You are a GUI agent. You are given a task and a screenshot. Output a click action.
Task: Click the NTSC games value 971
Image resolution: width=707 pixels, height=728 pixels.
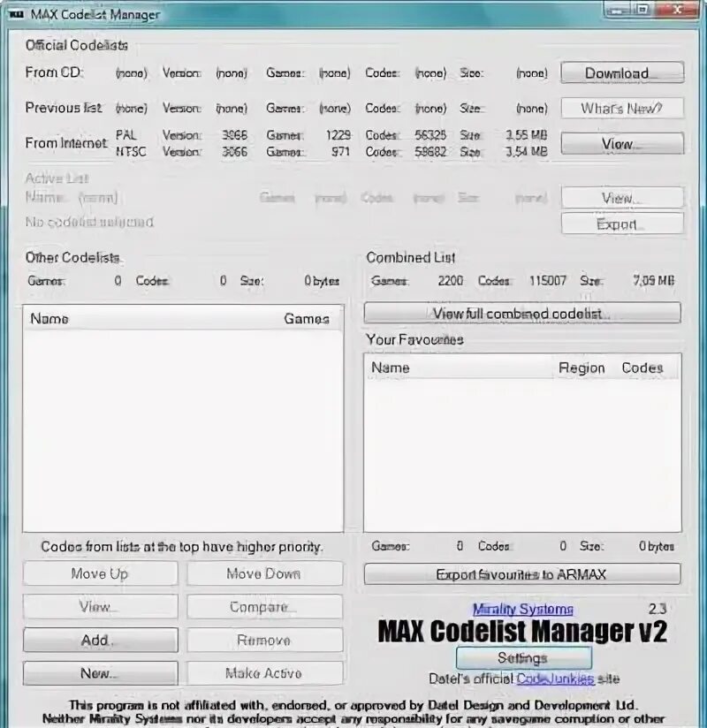pos(340,152)
